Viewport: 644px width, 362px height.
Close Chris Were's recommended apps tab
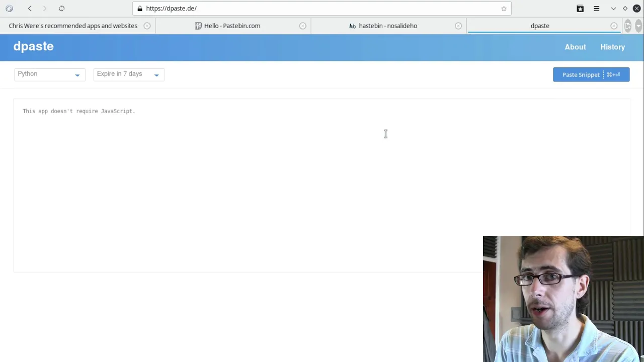[x=147, y=26]
